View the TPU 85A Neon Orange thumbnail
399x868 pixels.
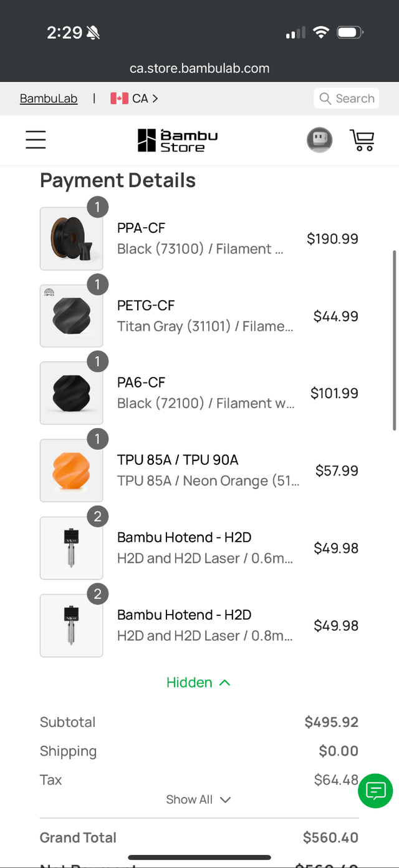[x=71, y=471]
